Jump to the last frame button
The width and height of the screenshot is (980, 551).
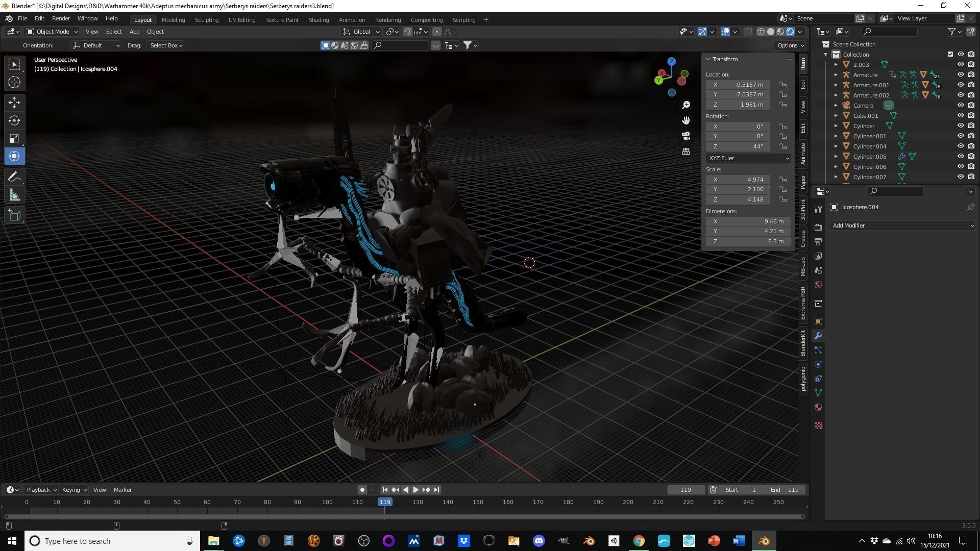(x=436, y=490)
